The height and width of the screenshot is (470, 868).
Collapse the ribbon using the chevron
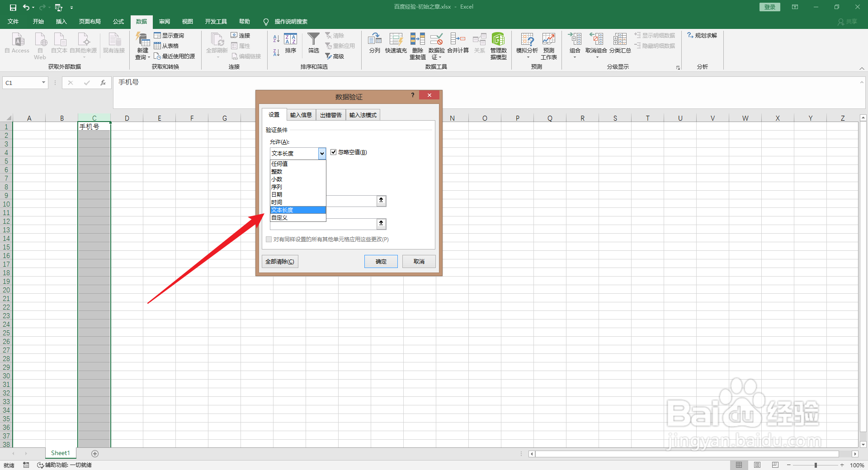862,68
